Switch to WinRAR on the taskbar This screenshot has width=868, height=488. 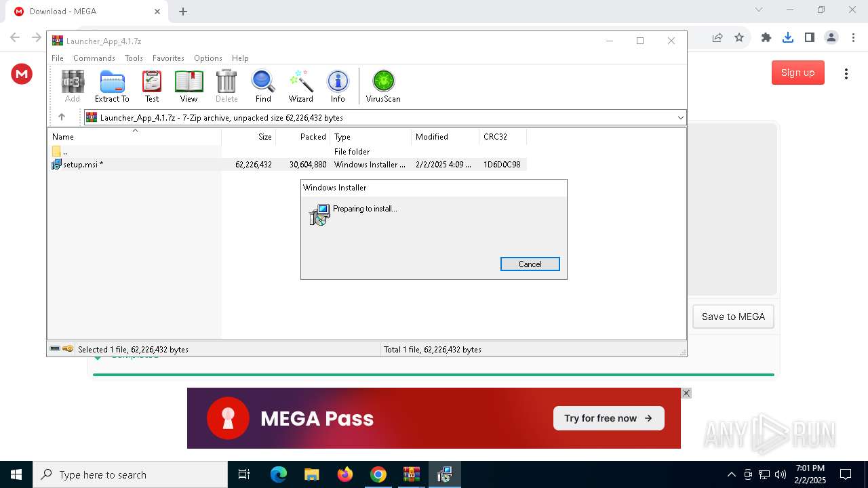tap(412, 474)
